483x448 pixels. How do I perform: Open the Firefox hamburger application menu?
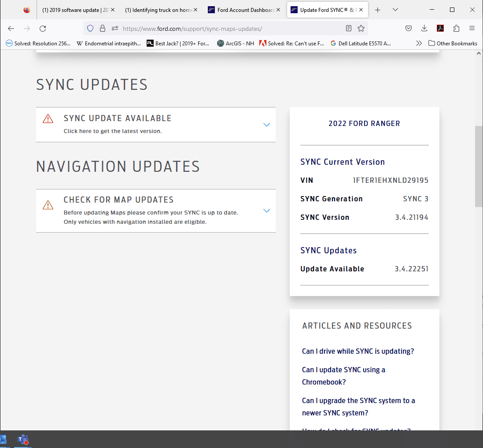tap(472, 28)
